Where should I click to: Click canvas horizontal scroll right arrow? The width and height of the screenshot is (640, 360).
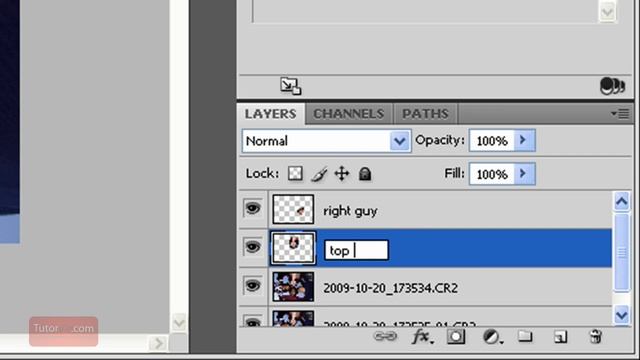(158, 343)
